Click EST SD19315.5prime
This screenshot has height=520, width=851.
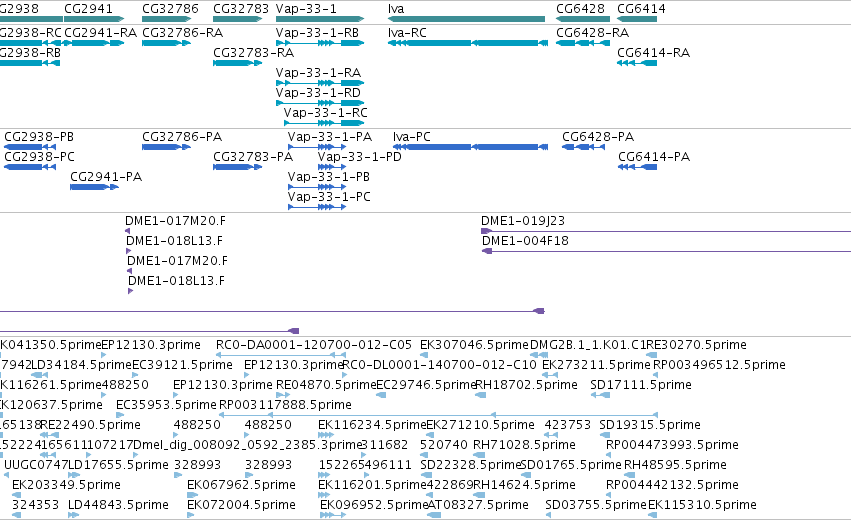point(650,425)
